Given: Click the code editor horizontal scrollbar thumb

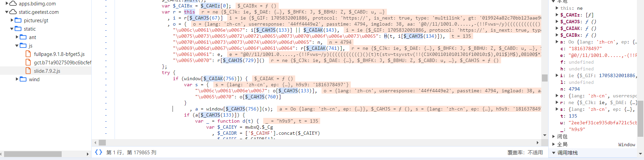Looking at the screenshot, I should pos(102,142).
